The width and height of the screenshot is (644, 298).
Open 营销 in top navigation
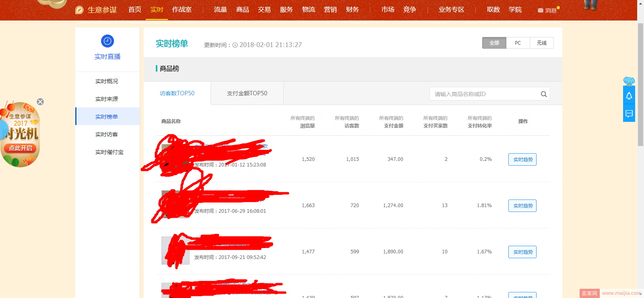(330, 10)
